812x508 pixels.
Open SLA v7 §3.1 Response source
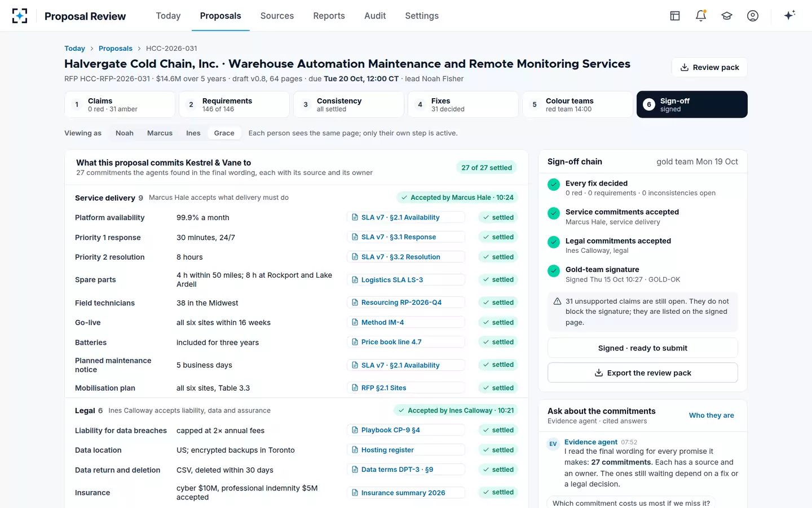tap(406, 237)
